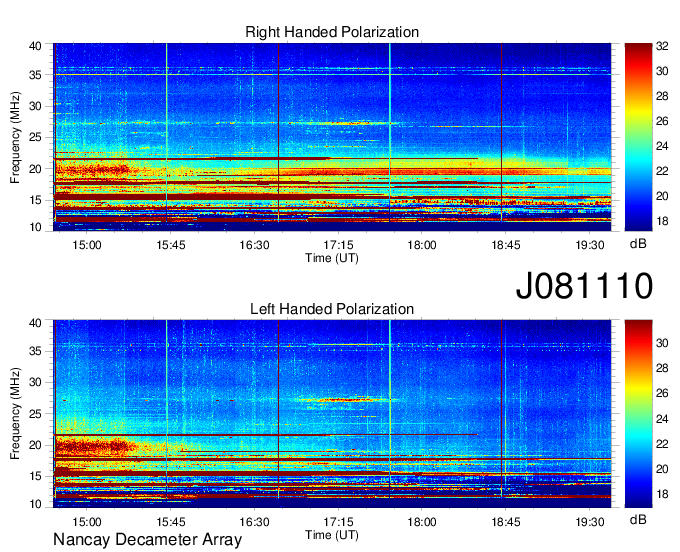The height and width of the screenshot is (552, 680).
Task: Click 10 MHz tick on Right Handed frequency axis
Action: [x=35, y=227]
